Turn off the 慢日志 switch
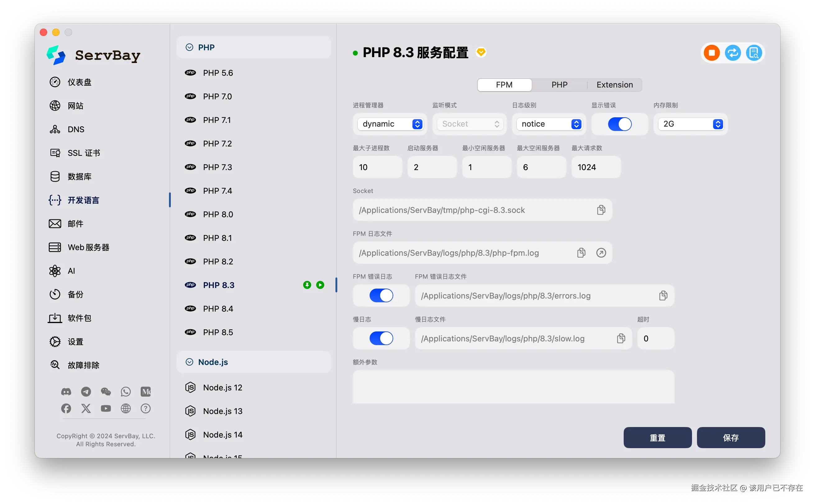The image size is (815, 504). click(x=381, y=338)
